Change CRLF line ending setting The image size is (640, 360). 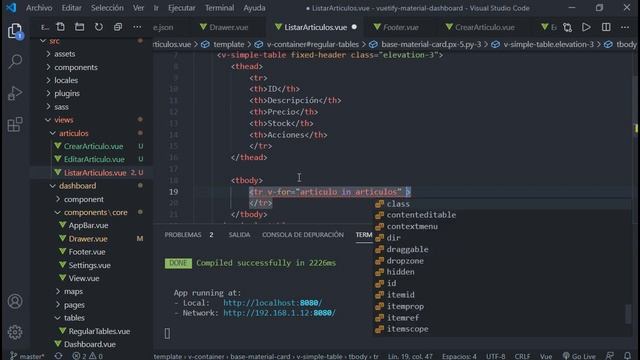point(522,356)
